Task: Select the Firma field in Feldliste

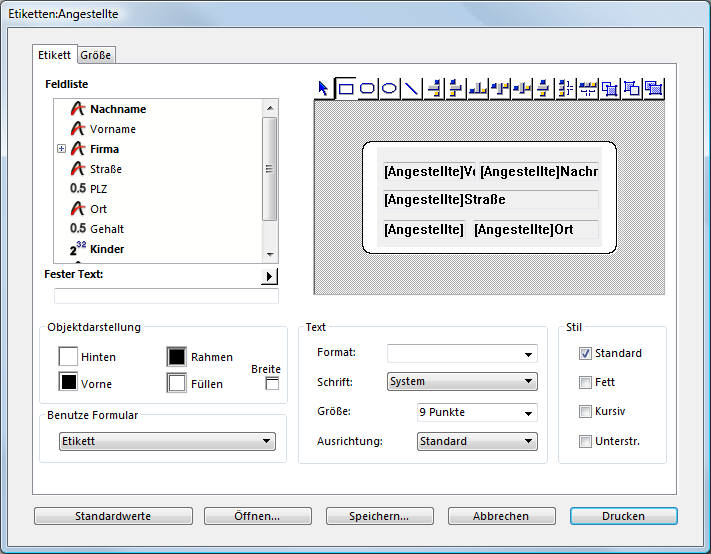Action: click(x=104, y=149)
